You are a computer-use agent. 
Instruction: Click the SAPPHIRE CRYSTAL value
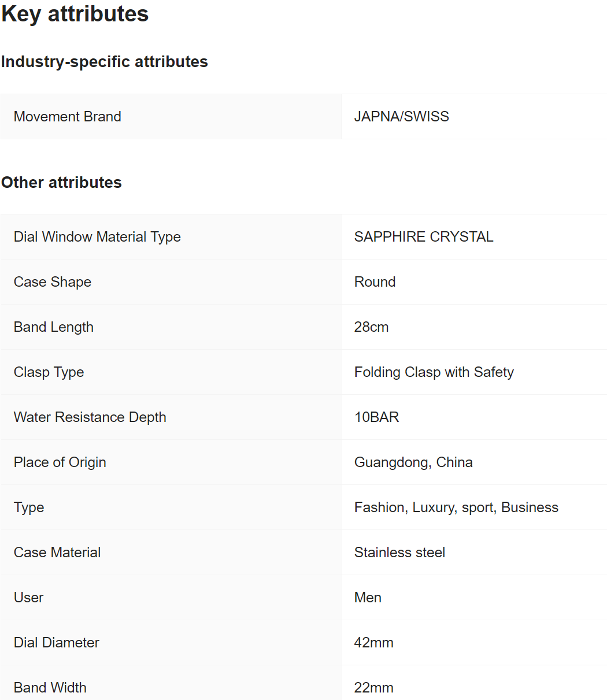coord(424,237)
